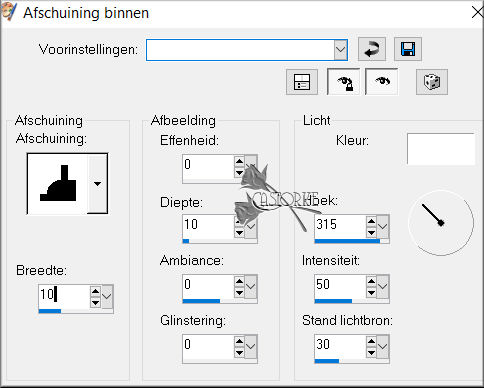Increase Effenheid value with up arrow
Image resolution: width=484 pixels, height=388 pixels.
point(239,161)
